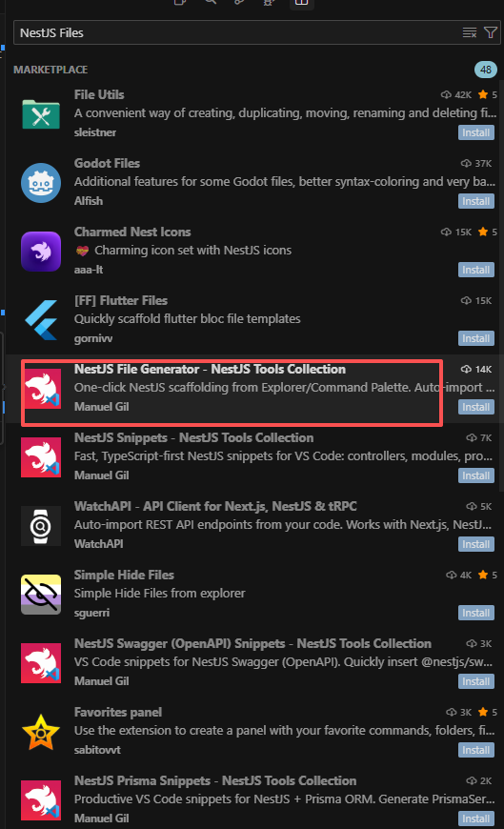This screenshot has height=829, width=504.
Task: Click publisher name sleistner
Action: (x=95, y=132)
